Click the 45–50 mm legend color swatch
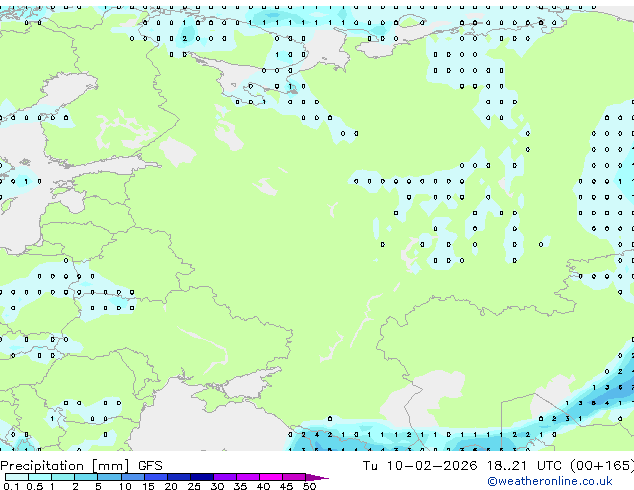 coord(294,477)
